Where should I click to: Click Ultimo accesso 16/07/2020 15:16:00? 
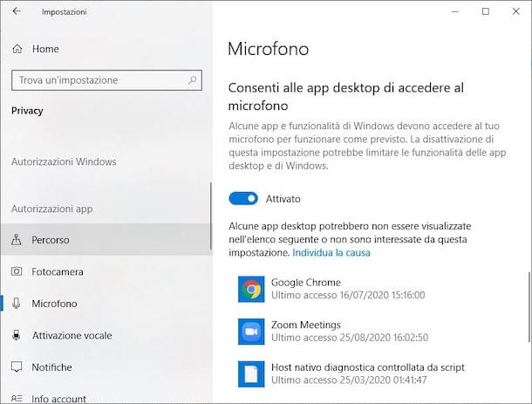pos(348,295)
